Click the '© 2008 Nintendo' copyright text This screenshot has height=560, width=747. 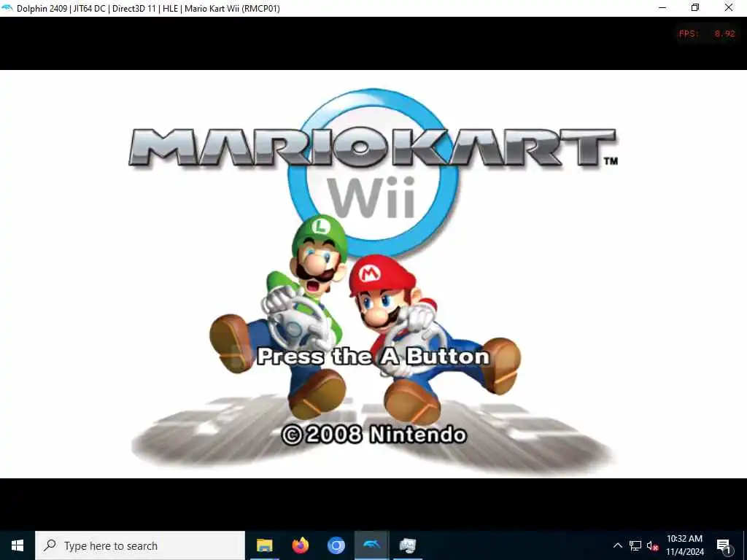[x=374, y=435]
